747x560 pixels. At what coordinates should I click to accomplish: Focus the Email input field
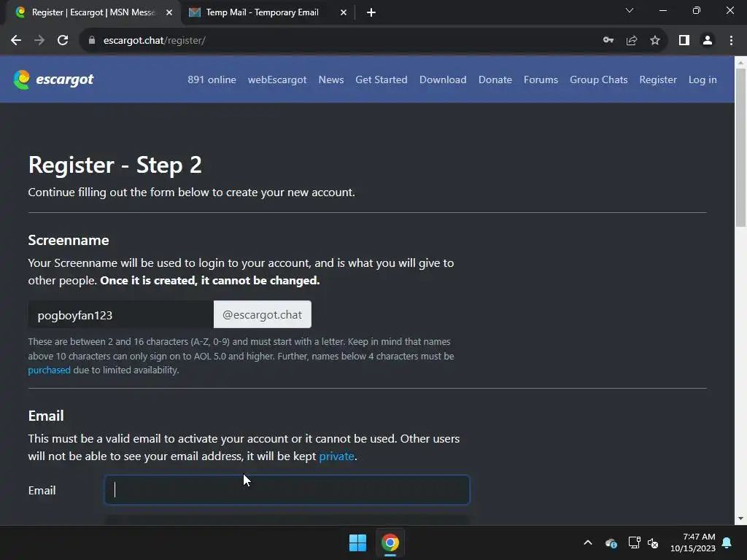[287, 489]
